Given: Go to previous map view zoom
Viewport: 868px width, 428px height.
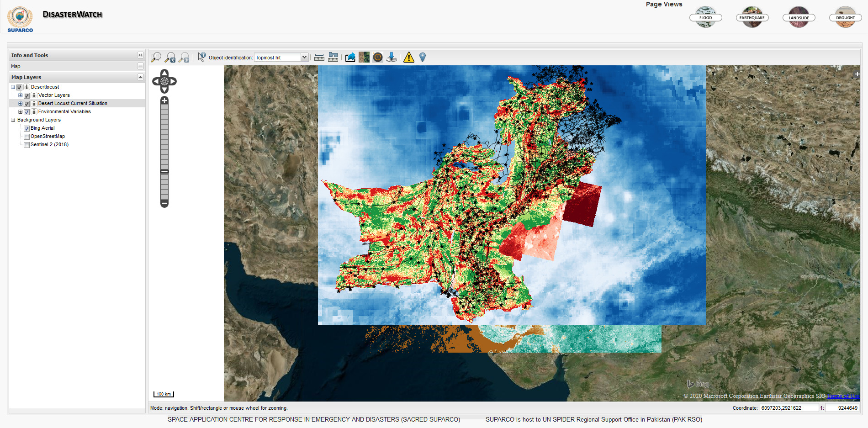Looking at the screenshot, I should tap(170, 57).
